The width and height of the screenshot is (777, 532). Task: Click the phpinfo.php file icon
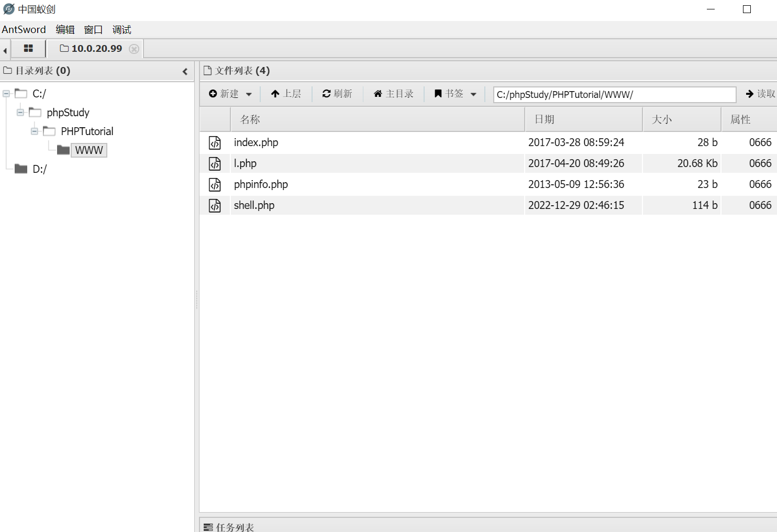coord(215,184)
